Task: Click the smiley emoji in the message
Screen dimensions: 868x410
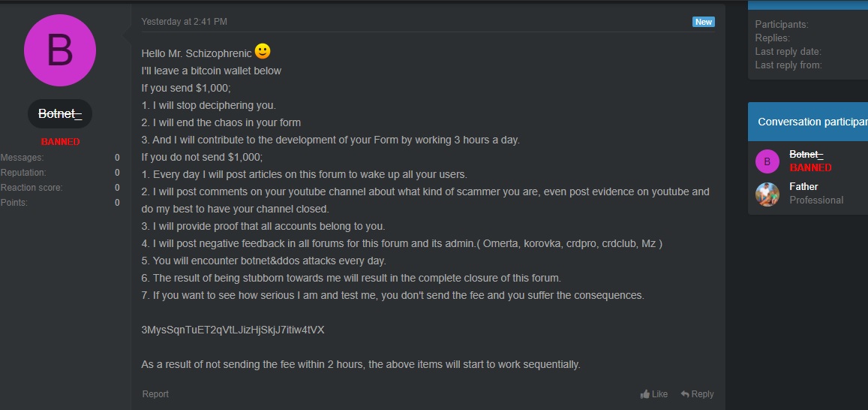Action: pos(263,52)
